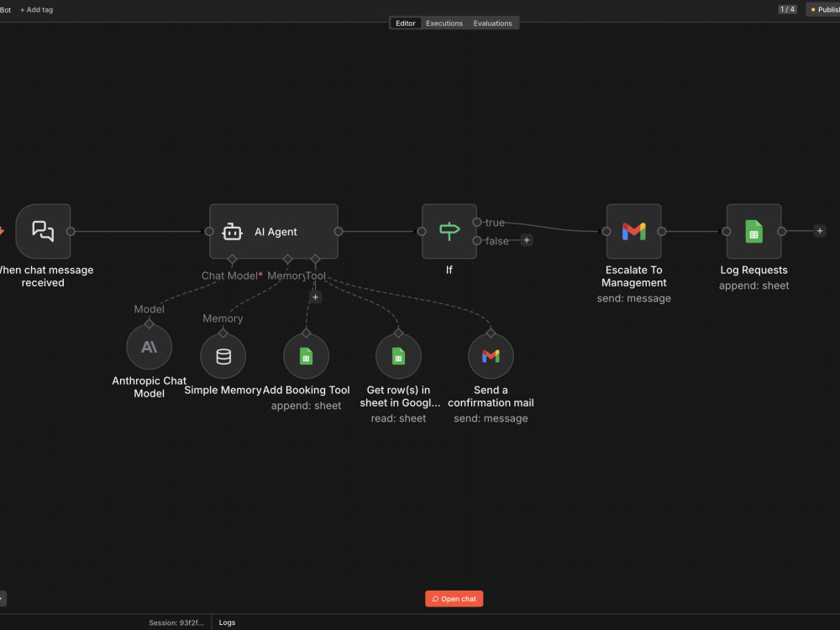840x630 pixels.
Task: Click the Escalate To Management label
Action: pos(633,276)
